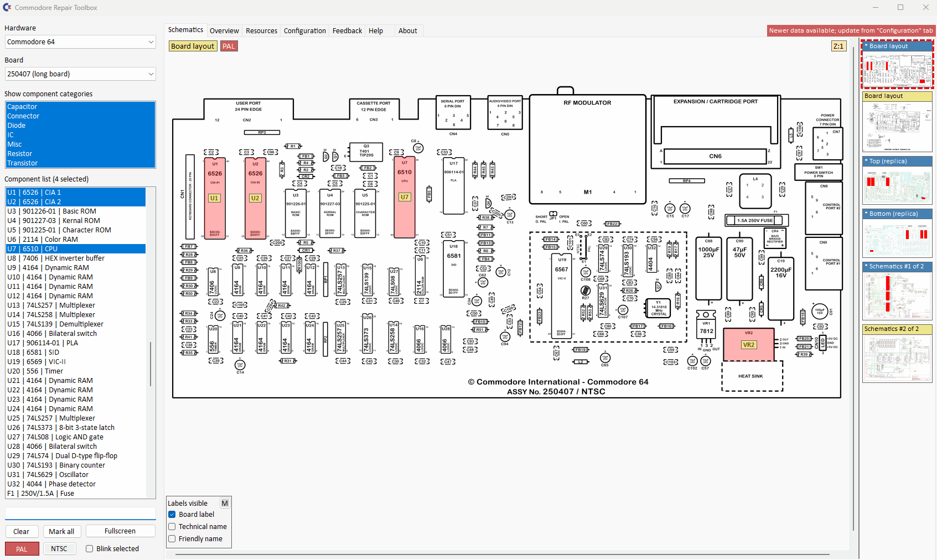Click the red PAL region button
Image resolution: width=937 pixels, height=560 pixels.
pyautogui.click(x=22, y=549)
